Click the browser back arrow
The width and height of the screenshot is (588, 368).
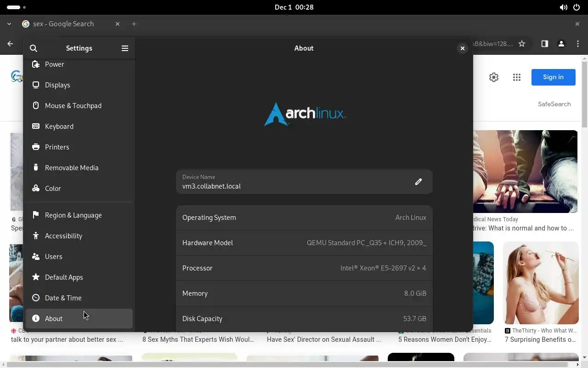pyautogui.click(x=10, y=44)
